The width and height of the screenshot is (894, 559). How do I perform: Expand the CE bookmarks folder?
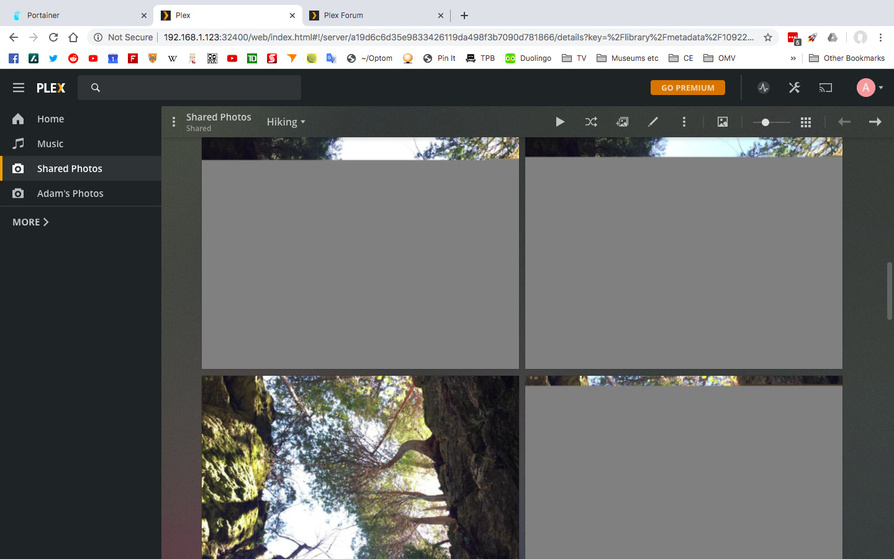click(681, 58)
